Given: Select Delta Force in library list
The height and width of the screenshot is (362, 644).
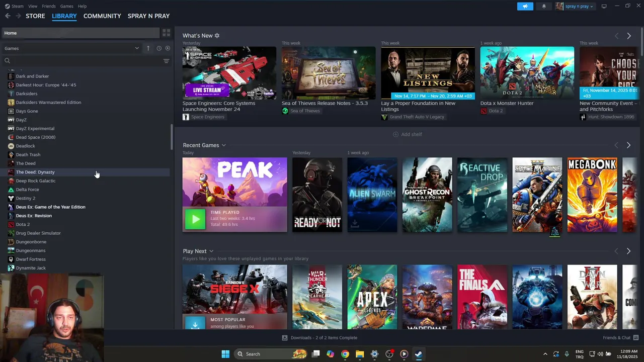Looking at the screenshot, I should (x=27, y=190).
